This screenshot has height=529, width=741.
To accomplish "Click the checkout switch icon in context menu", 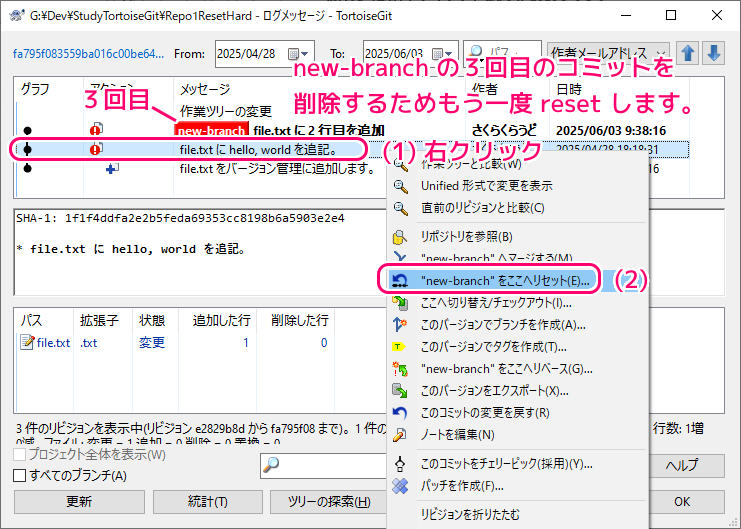I will [400, 303].
